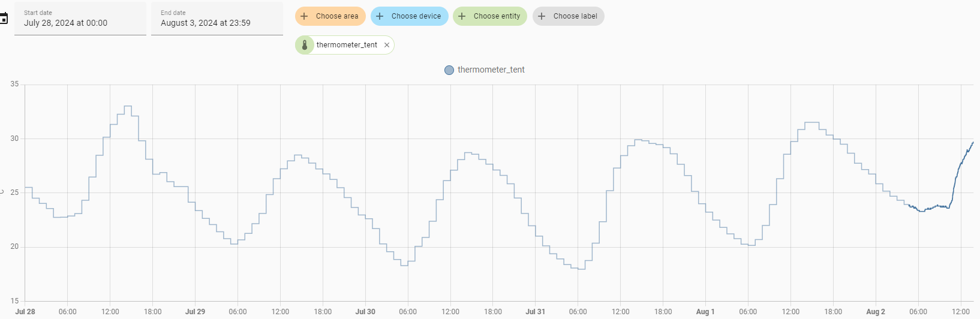Click the plus icon on Choose entity

coord(462,16)
